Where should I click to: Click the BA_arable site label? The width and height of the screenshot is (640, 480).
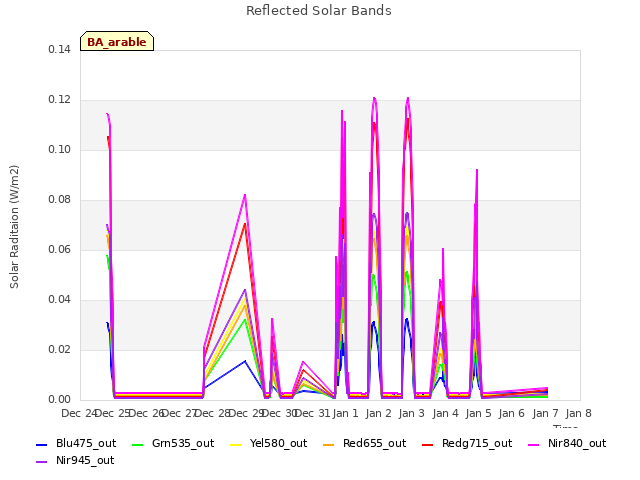[117, 41]
